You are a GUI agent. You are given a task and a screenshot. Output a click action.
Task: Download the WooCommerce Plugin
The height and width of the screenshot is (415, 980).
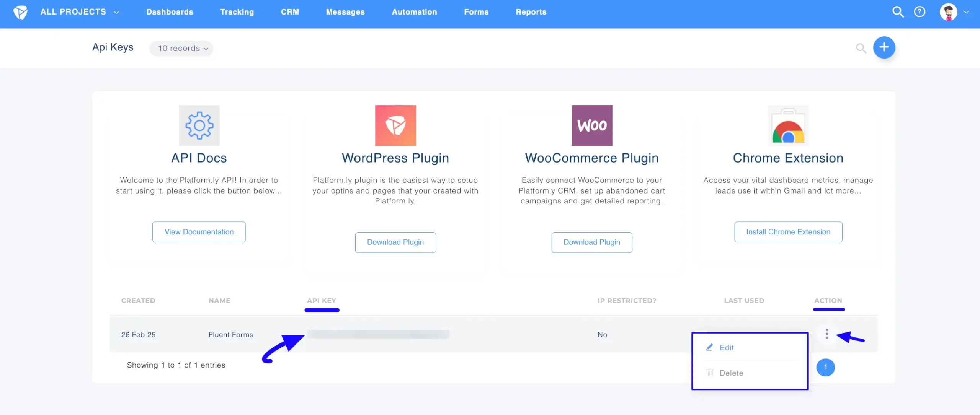[592, 242]
